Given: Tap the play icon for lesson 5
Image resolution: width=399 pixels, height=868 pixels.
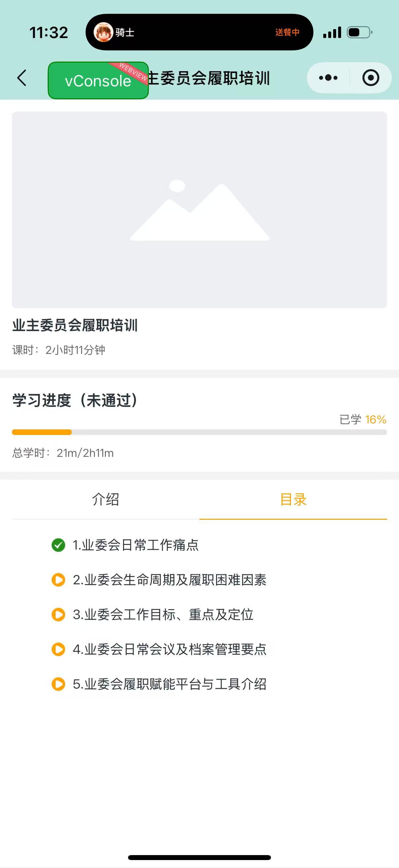Looking at the screenshot, I should coord(58,684).
